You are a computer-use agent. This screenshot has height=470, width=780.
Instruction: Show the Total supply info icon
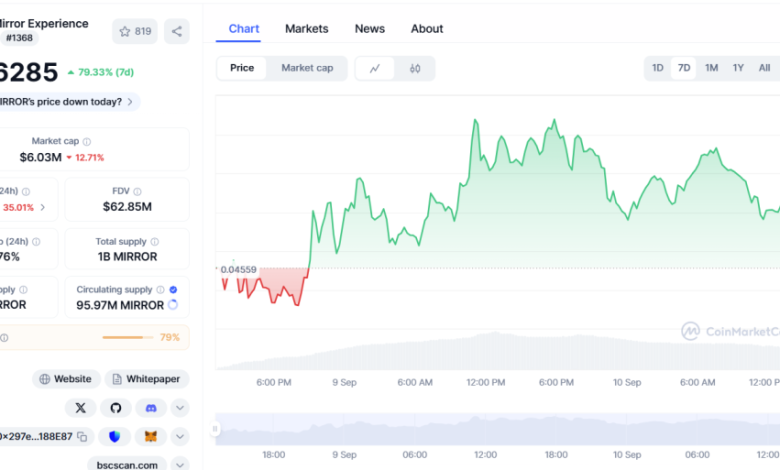click(155, 242)
